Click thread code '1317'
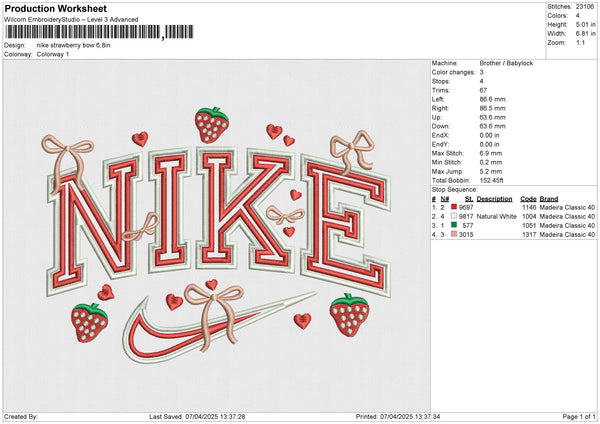 click(529, 235)
